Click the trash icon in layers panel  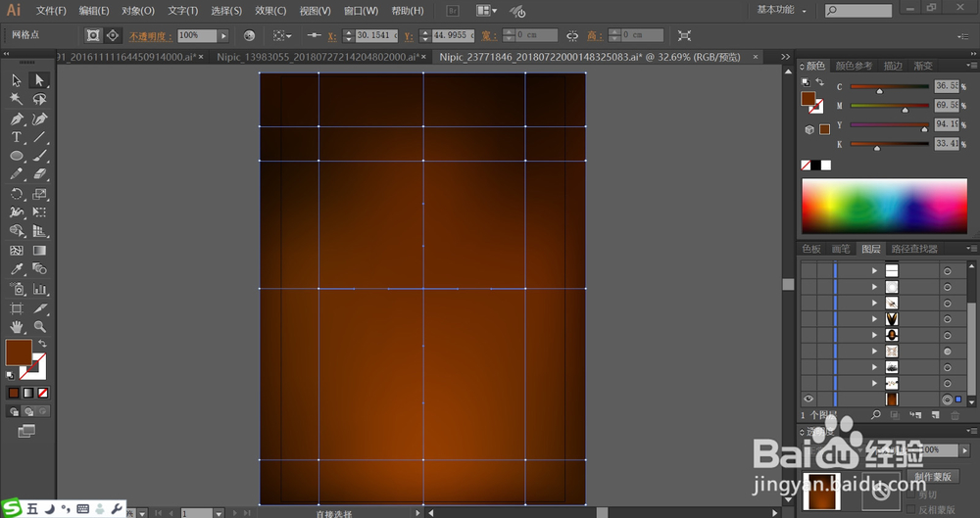[955, 415]
